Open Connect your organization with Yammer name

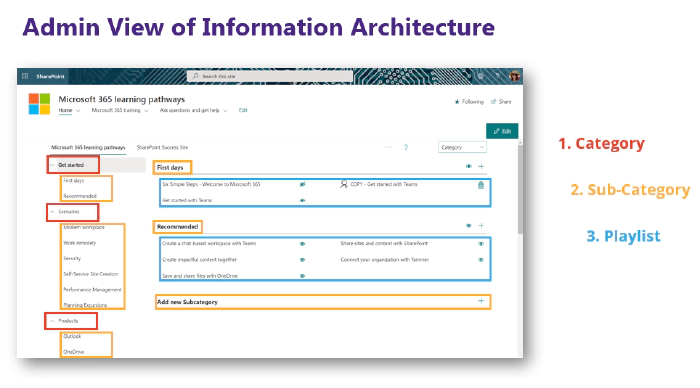(384, 259)
